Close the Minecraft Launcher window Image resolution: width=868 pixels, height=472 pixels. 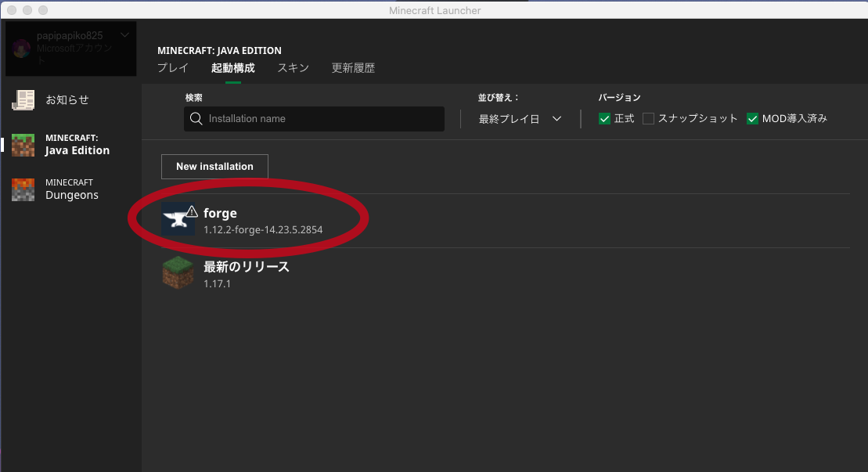click(x=12, y=10)
